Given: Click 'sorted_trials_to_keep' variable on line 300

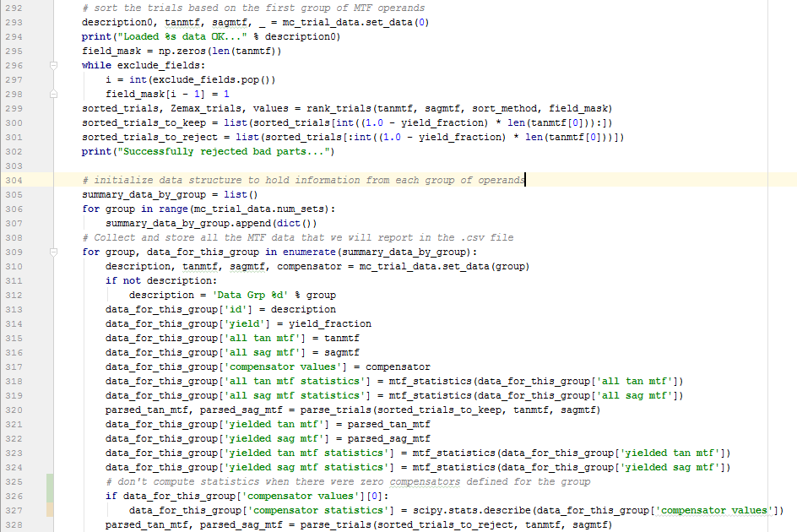Looking at the screenshot, I should tap(144, 122).
